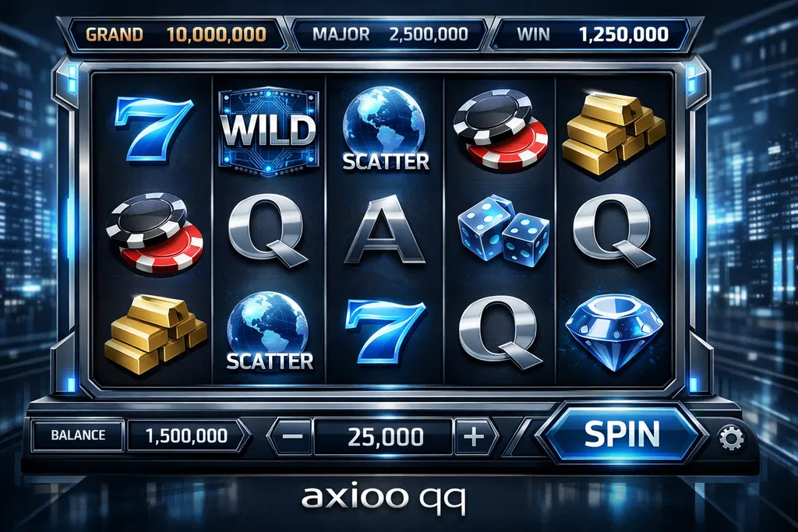Select the WILD symbol on reel two
This screenshot has width=798, height=532.
(x=268, y=131)
